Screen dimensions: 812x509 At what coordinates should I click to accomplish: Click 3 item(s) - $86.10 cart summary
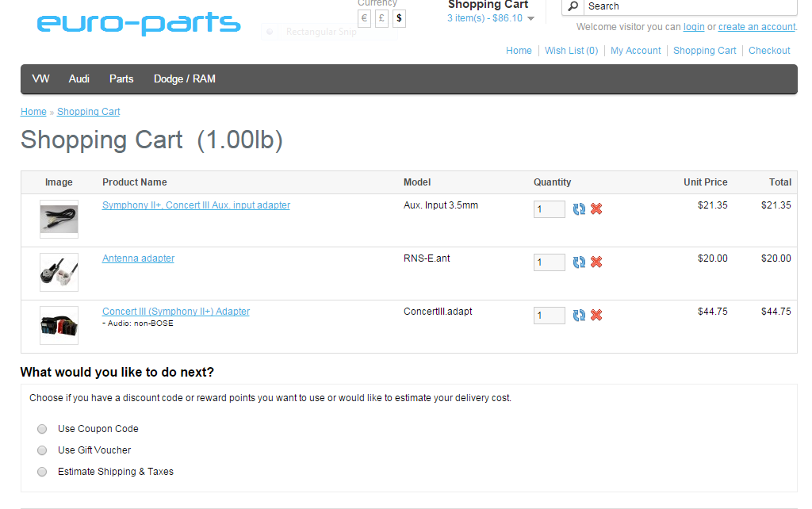pos(485,18)
